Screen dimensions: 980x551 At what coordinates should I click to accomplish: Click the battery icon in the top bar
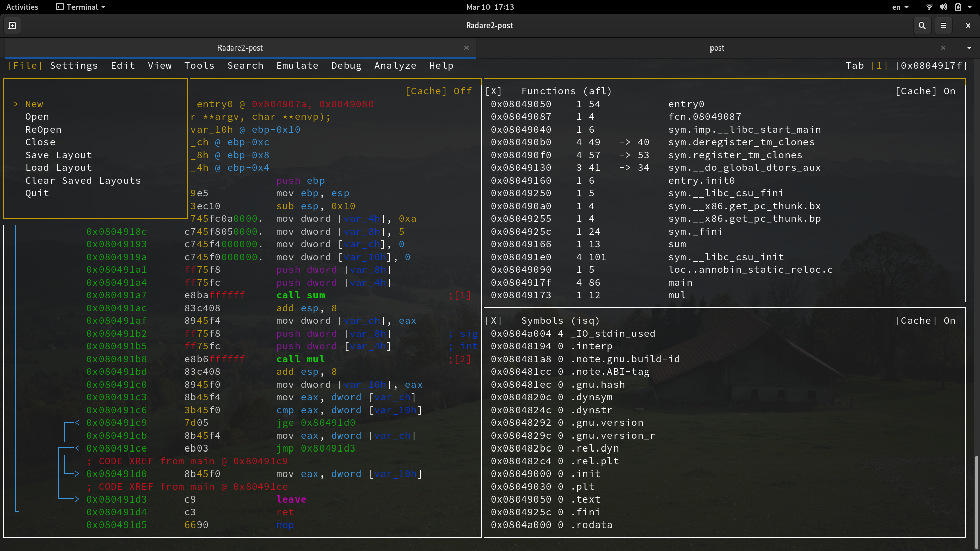[x=959, y=7]
